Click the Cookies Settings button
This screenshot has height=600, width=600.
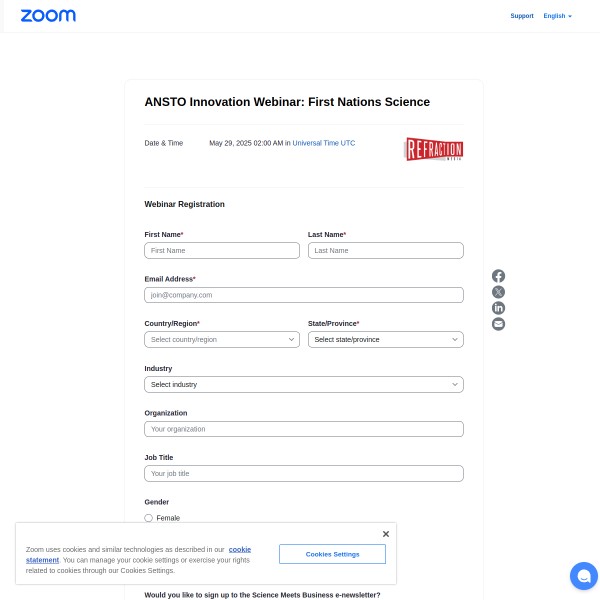[x=332, y=554]
